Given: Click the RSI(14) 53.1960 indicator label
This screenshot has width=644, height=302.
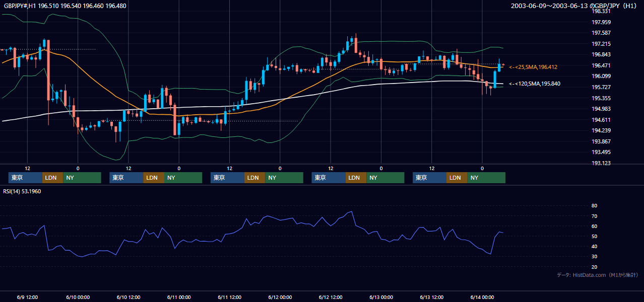Looking at the screenshot, I should click(x=22, y=191).
